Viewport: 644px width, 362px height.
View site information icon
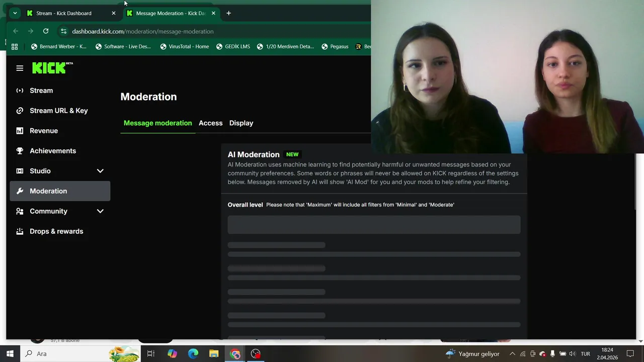coord(63,31)
